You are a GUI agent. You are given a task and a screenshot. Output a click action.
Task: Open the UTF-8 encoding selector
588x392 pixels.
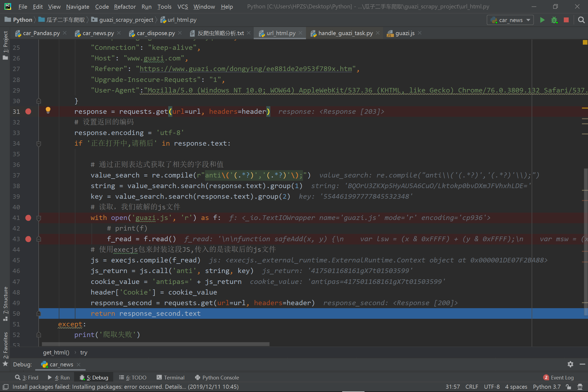(x=492, y=387)
